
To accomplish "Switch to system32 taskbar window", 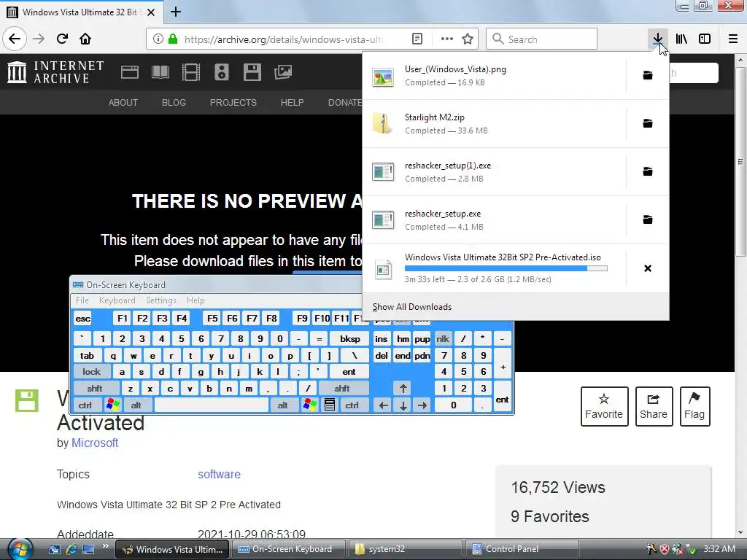I will (x=405, y=549).
